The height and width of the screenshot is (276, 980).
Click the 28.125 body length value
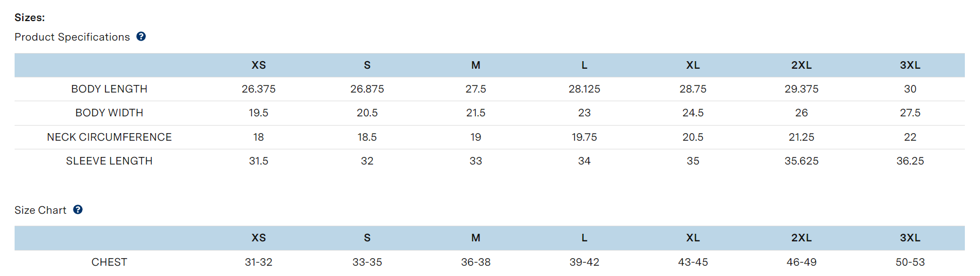click(x=584, y=89)
